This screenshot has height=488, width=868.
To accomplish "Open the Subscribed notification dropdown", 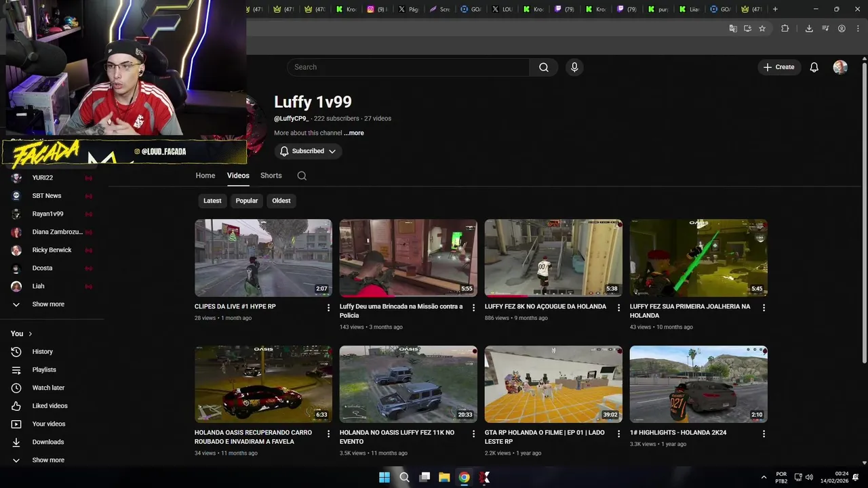I will (x=308, y=151).
